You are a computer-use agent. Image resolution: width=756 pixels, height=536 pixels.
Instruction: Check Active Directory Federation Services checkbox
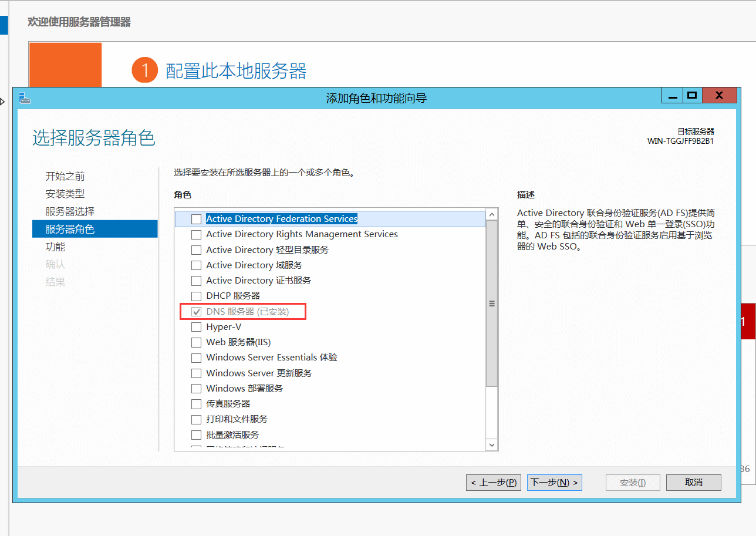pos(196,219)
